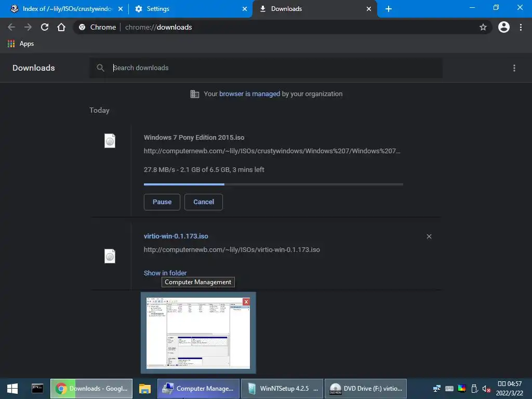
Task: Click the colorful display tray icon
Action: [x=462, y=389]
